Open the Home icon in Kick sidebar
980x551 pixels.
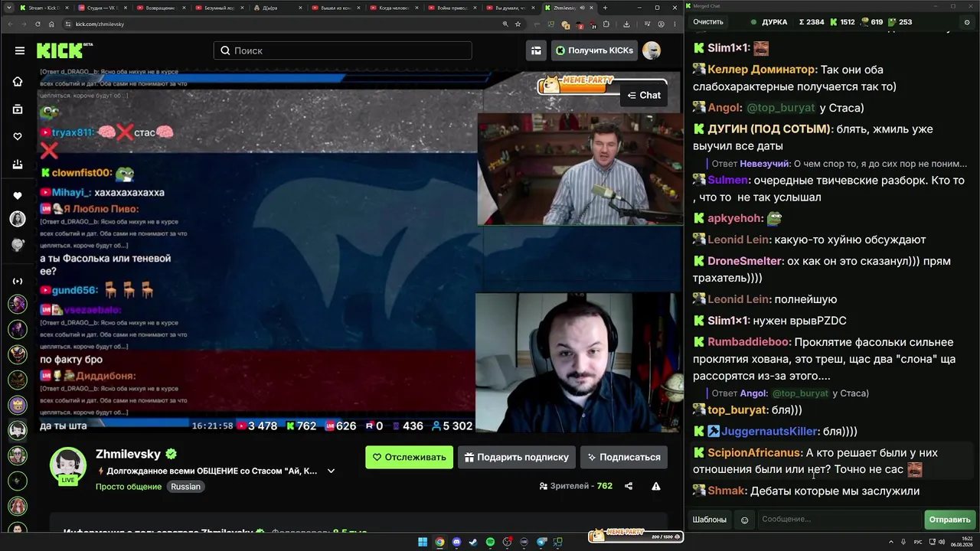18,82
